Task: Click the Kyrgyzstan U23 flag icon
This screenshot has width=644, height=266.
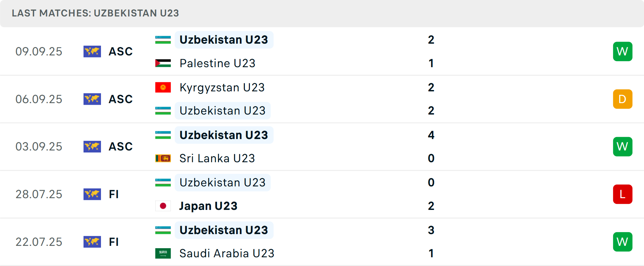Action: pos(163,87)
